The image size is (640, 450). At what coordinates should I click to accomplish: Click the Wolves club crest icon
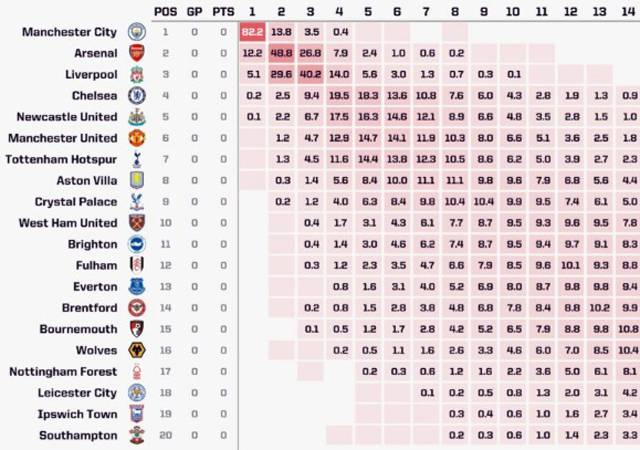[136, 350]
